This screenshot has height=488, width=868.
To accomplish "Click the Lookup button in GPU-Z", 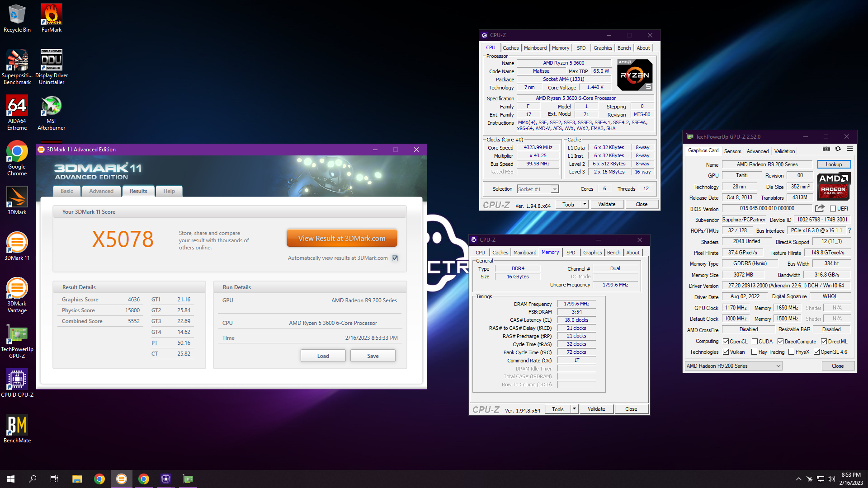I will pos(834,164).
